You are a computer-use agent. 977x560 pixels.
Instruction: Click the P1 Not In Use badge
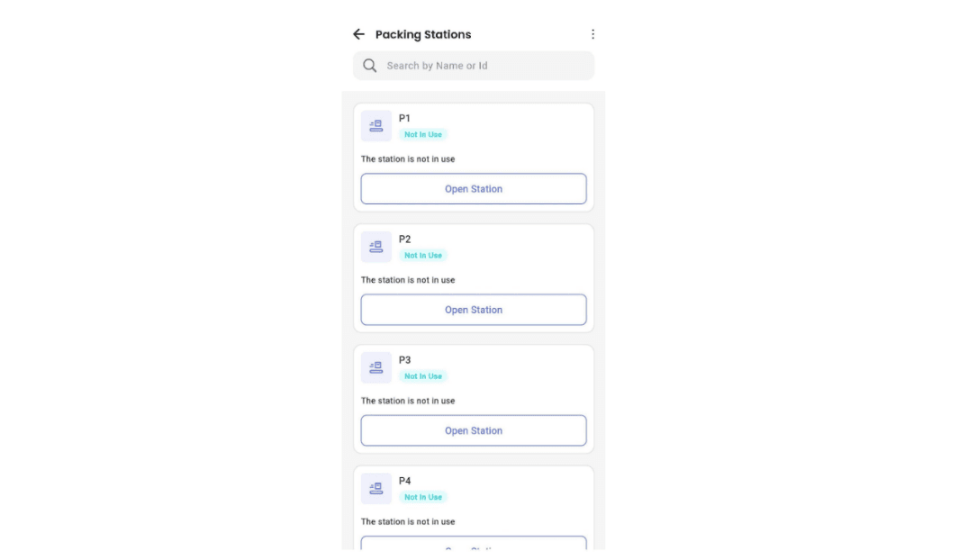point(423,135)
